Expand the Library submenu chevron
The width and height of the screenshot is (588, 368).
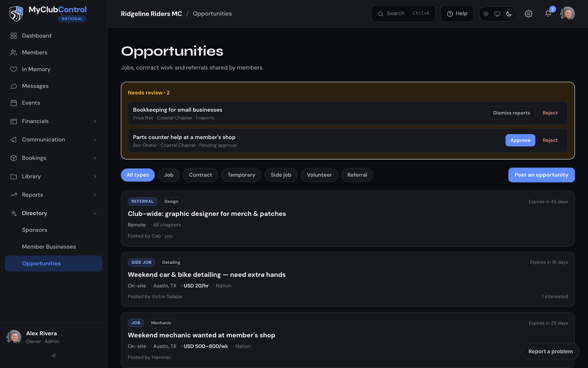95,176
